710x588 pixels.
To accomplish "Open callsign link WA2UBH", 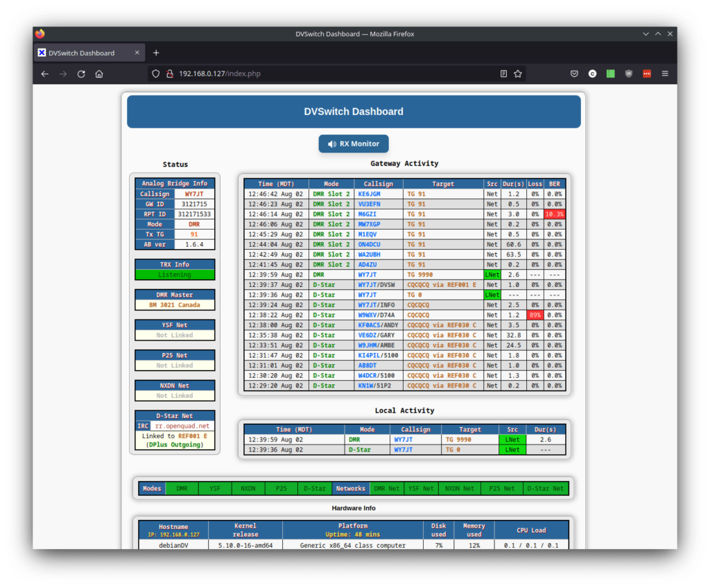I will (369, 254).
